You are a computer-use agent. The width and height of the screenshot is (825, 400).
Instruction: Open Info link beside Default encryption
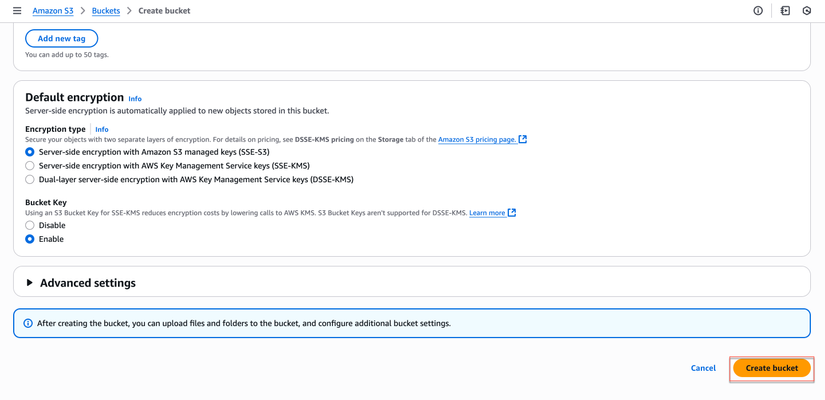pos(135,99)
